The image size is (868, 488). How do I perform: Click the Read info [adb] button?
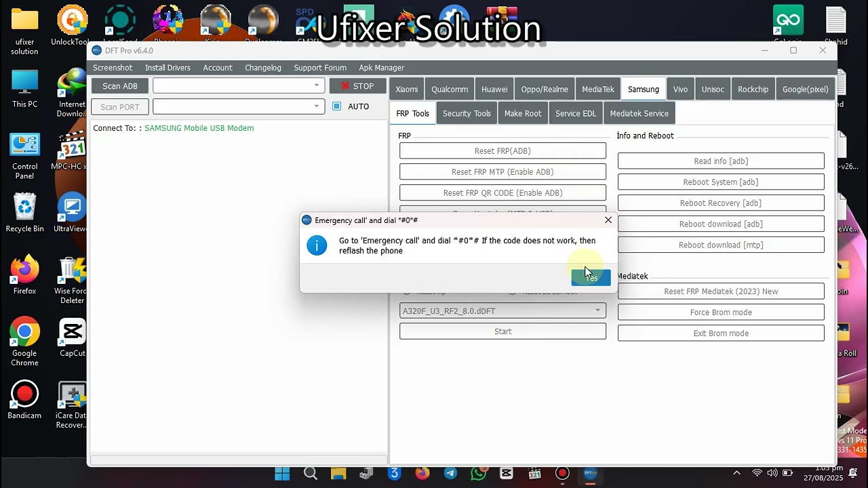721,161
